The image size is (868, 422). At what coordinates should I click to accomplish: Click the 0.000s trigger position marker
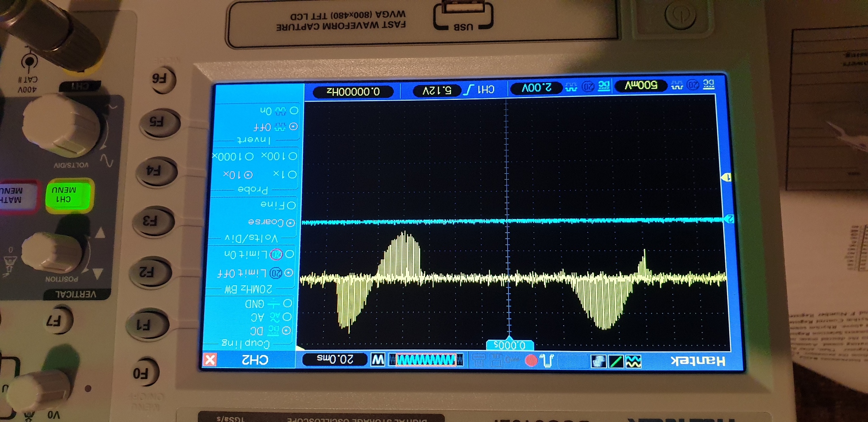pos(509,345)
